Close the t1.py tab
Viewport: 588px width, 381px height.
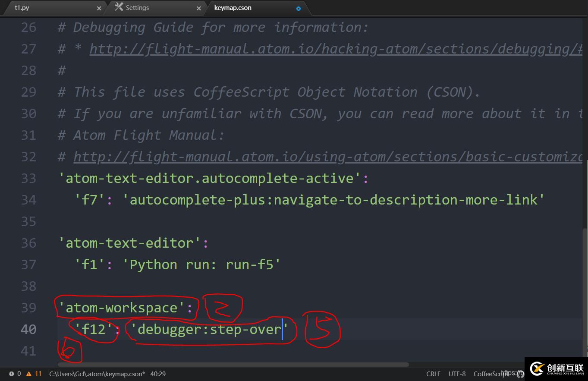[99, 8]
